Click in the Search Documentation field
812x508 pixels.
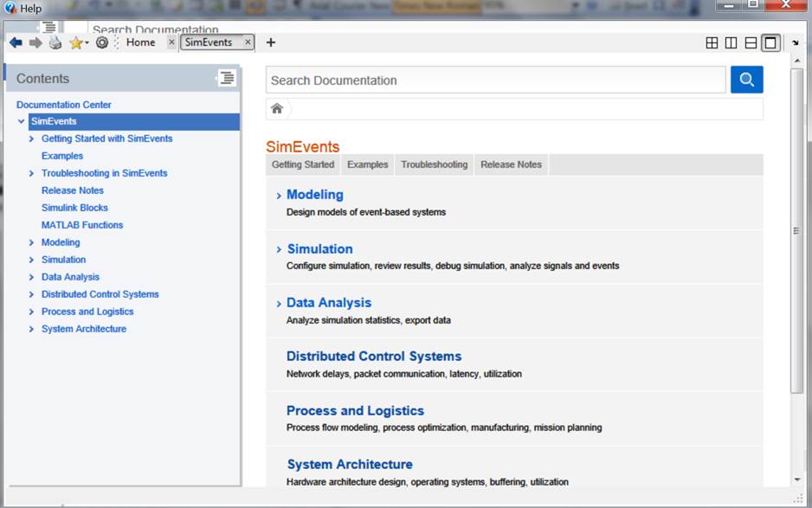(x=495, y=80)
